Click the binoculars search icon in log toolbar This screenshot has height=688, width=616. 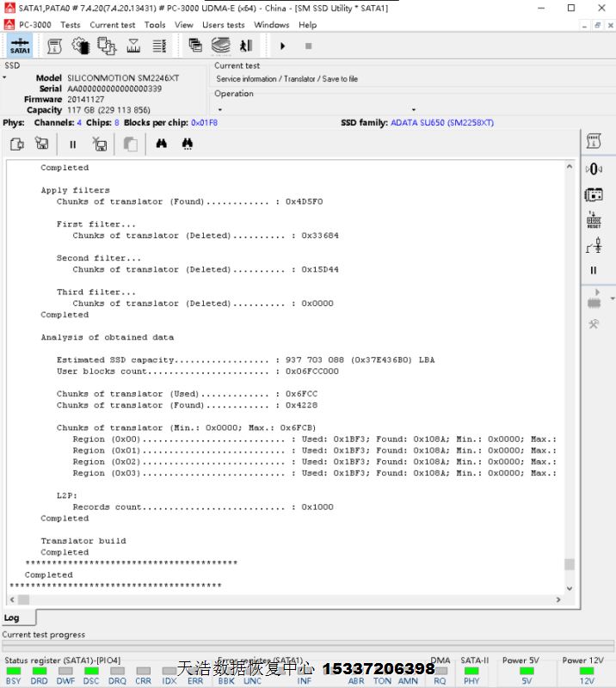pos(161,144)
